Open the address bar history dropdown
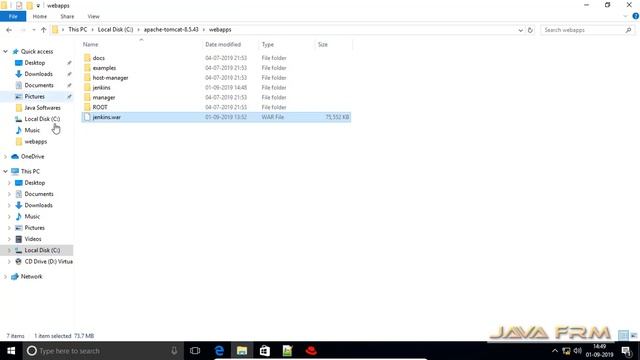 [520, 30]
